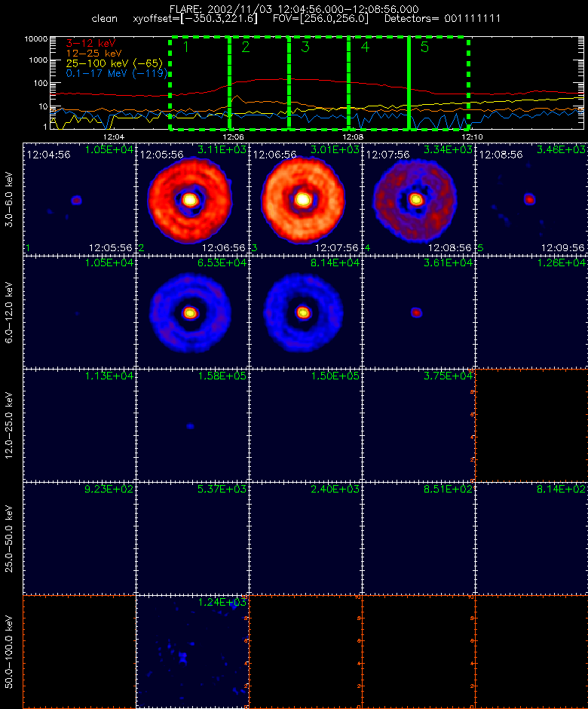Viewport: 588px width, 709px height.
Task: Click the yellow '25-100 keV (-65)' legend entry
Action: [x=115, y=63]
